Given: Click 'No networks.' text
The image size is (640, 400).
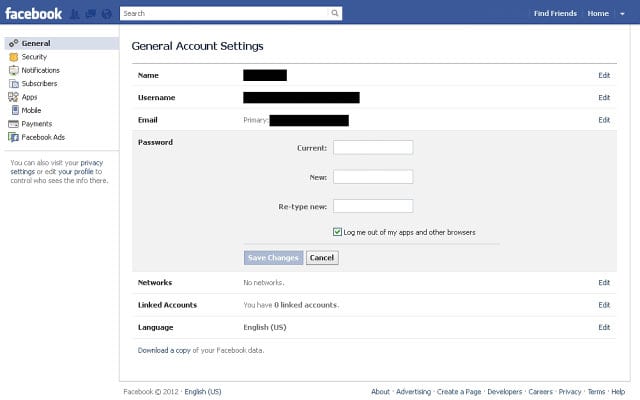Looking at the screenshot, I should click(264, 282).
